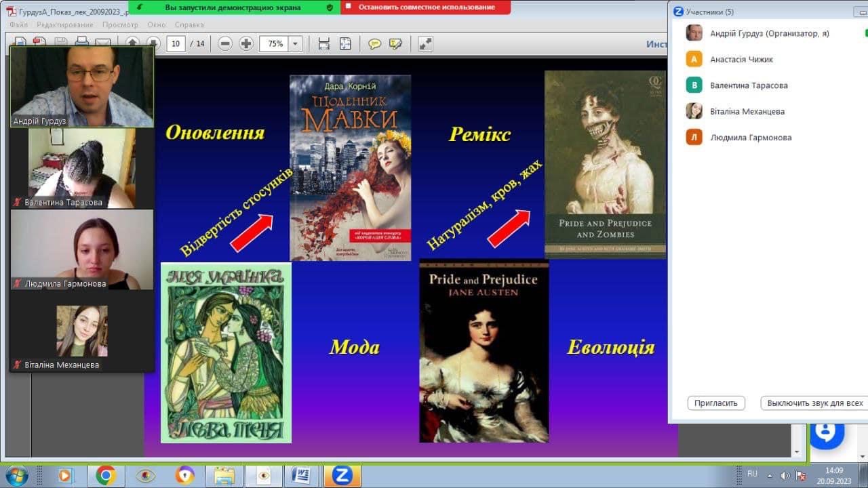Screen dimensions: 868x488
Task: Open the Редактирование menu
Action: coord(65,25)
